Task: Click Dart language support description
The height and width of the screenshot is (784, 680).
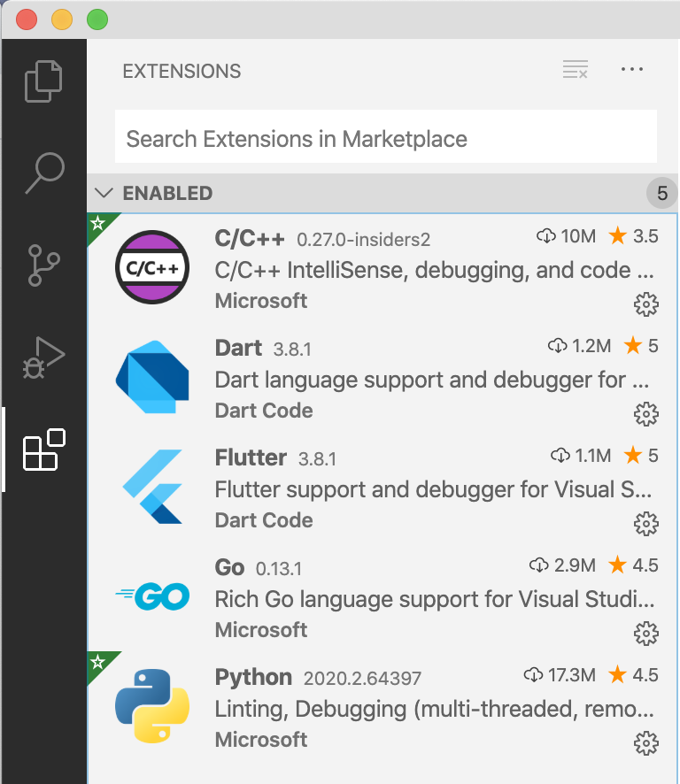Action: tap(432, 380)
